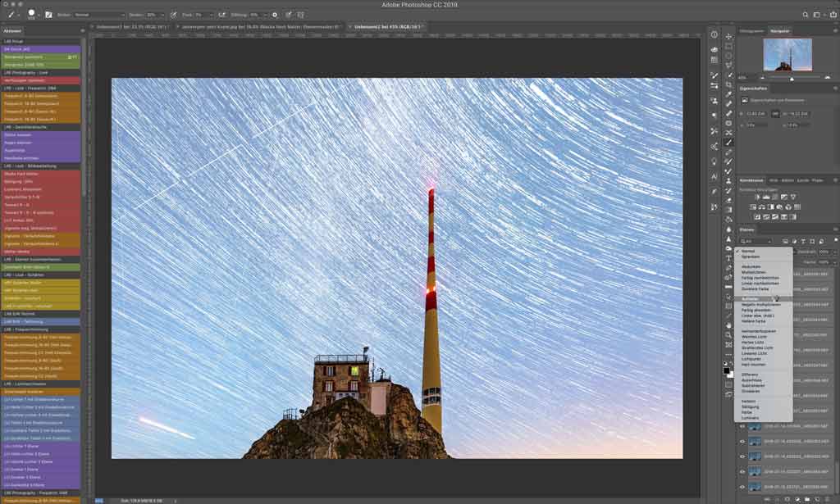Create a new group folder icon
This screenshot has width=840, height=504.
[808, 500]
